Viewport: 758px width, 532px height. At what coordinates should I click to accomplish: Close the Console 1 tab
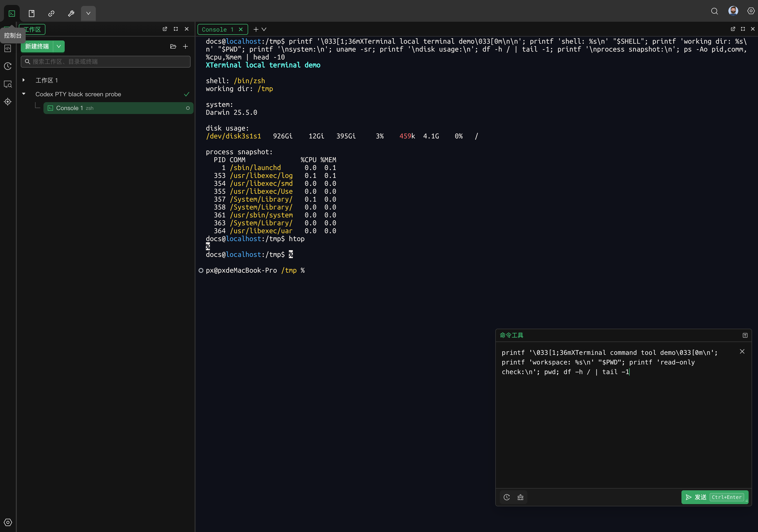coord(241,29)
